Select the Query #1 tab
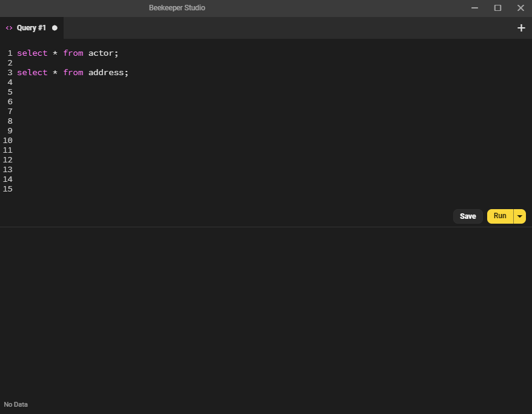The width and height of the screenshot is (532, 414). pyautogui.click(x=32, y=27)
